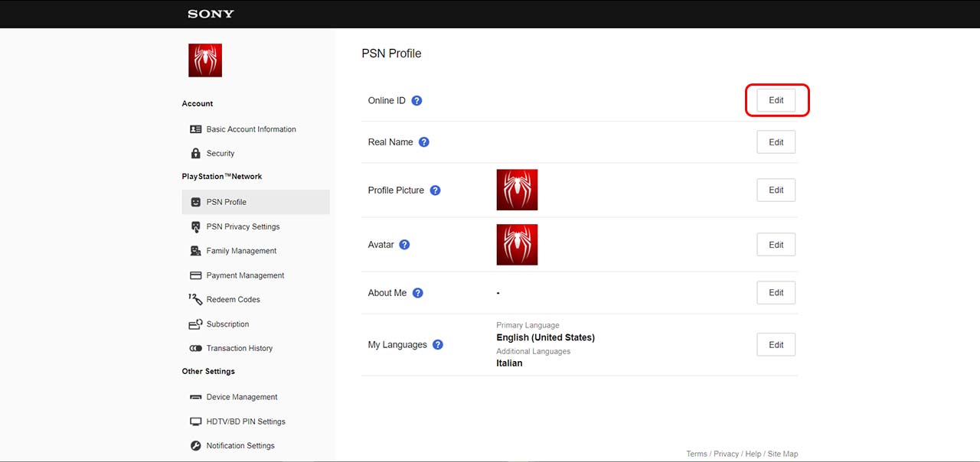The width and height of the screenshot is (980, 462).
Task: Show help icon next to Avatar
Action: 404,245
